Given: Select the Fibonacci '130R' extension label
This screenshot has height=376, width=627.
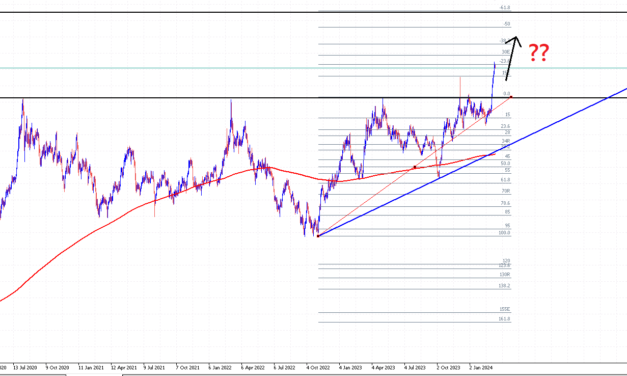Looking at the screenshot, I should 505,275.
